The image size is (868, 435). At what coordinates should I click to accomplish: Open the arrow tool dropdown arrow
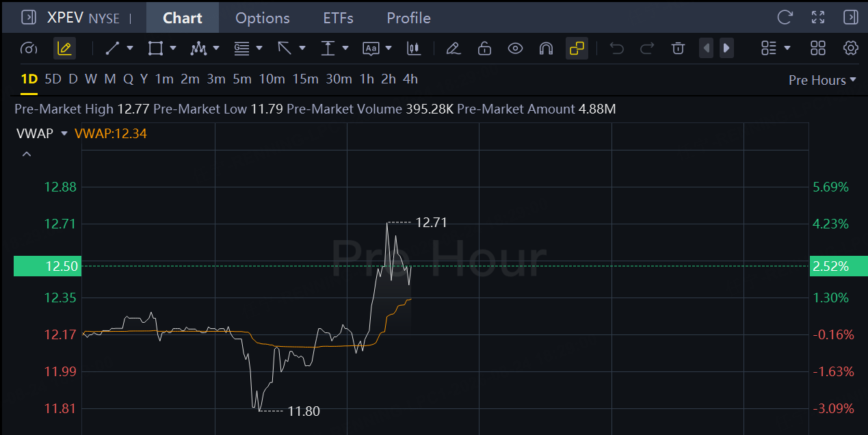pyautogui.click(x=302, y=48)
